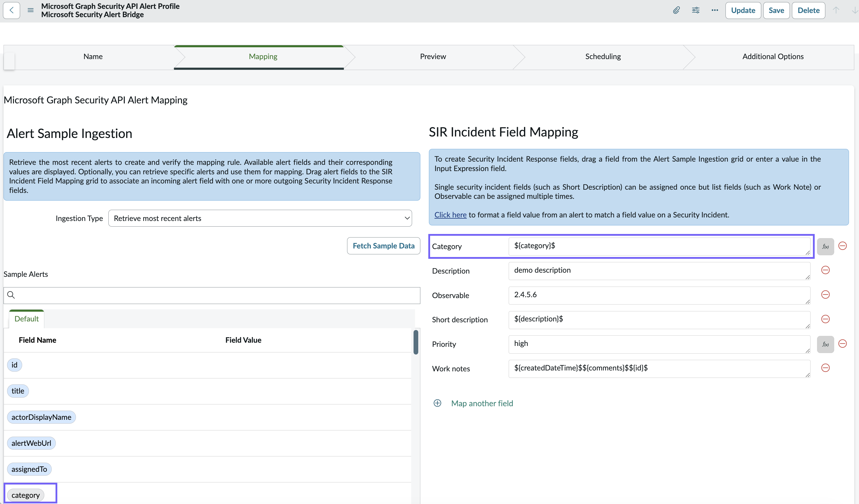The width and height of the screenshot is (859, 504).
Task: Click the Priority input with high
Action: [x=659, y=344]
